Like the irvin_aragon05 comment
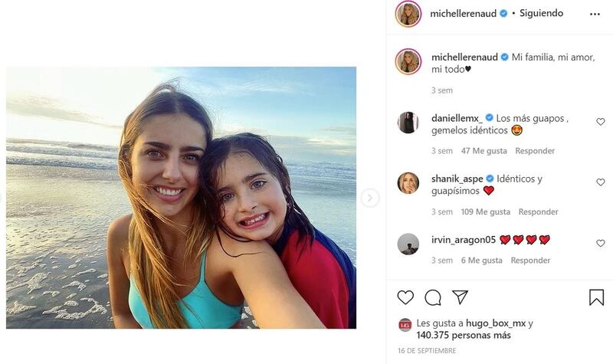This screenshot has height=364, width=613. [600, 243]
